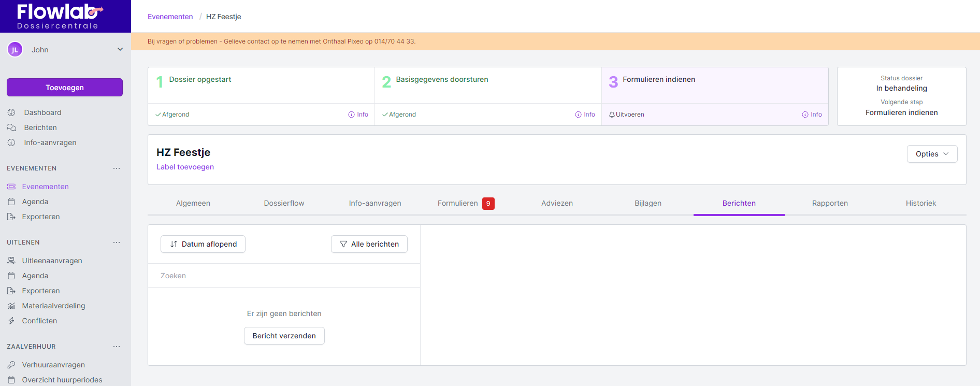Expand the John user menu chevron
The width and height of the screenshot is (980, 386).
click(x=120, y=50)
